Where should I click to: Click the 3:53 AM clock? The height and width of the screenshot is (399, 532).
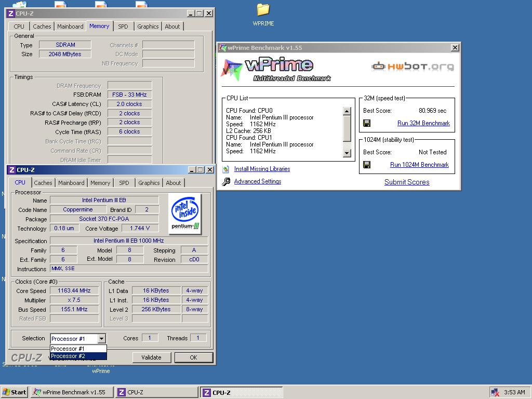(514, 392)
